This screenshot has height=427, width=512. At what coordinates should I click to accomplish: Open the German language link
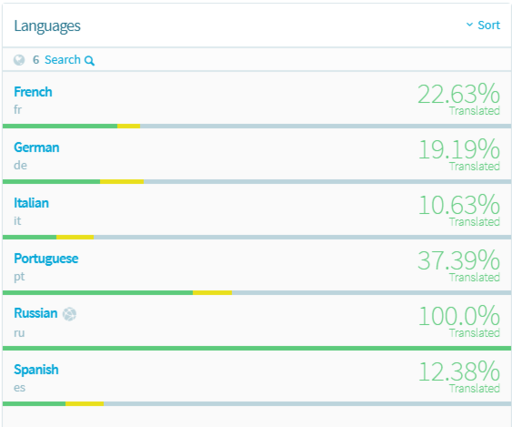pyautogui.click(x=37, y=148)
